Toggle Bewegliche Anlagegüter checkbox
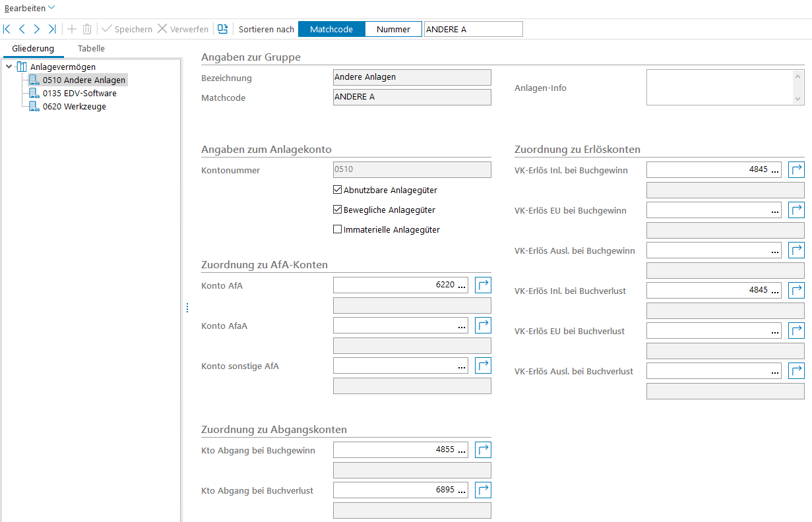812x522 pixels. pyautogui.click(x=338, y=210)
